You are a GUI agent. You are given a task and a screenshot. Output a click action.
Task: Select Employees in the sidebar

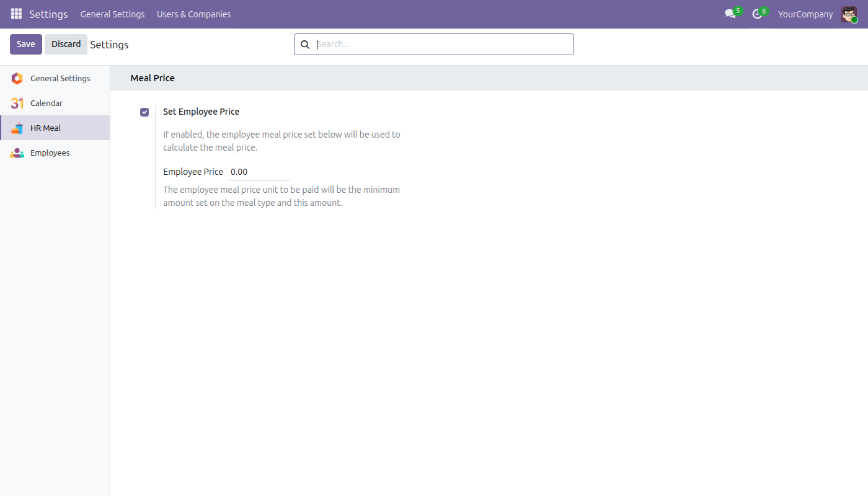pos(55,153)
